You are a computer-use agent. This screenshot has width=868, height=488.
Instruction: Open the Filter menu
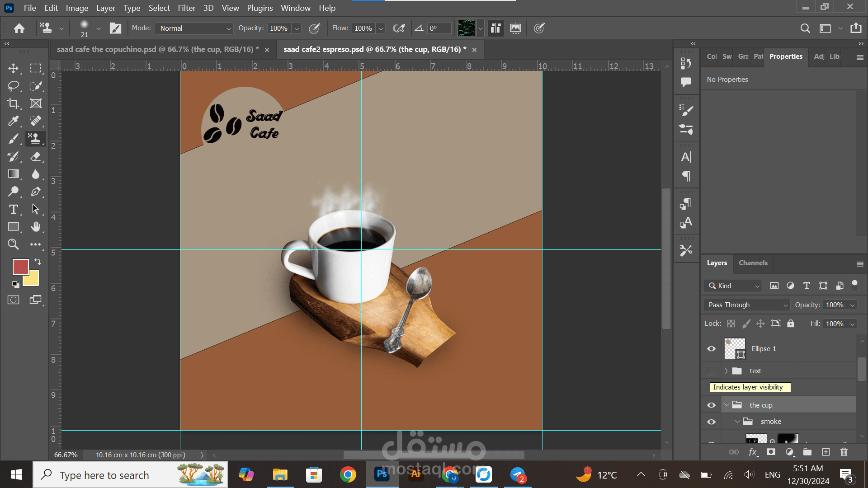click(186, 8)
